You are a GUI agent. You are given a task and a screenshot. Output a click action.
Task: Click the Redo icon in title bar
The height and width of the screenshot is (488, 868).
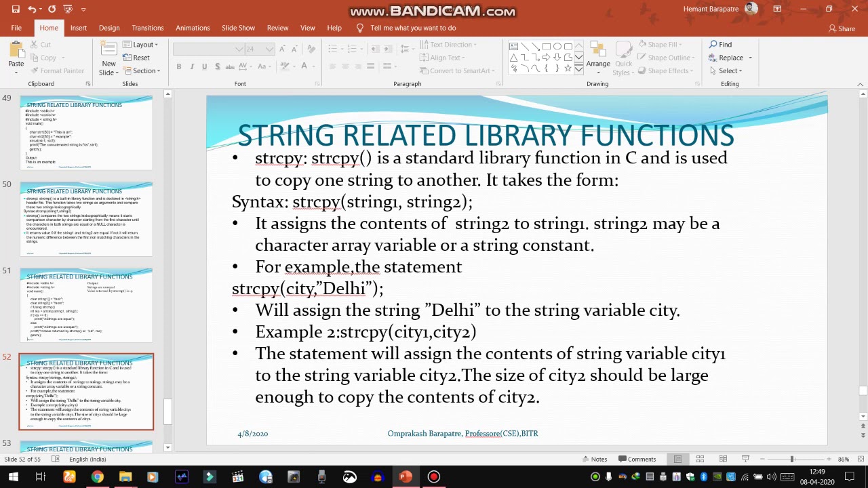52,9
